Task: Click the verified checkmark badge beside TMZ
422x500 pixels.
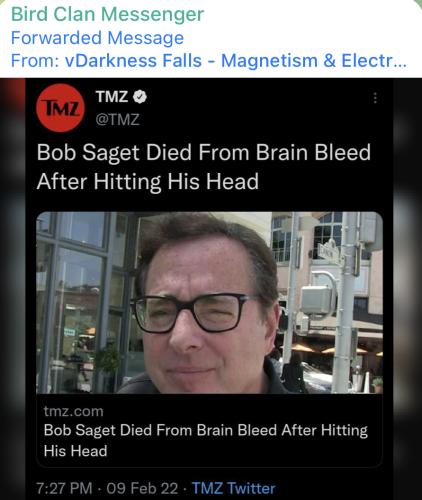Action: coord(140,97)
